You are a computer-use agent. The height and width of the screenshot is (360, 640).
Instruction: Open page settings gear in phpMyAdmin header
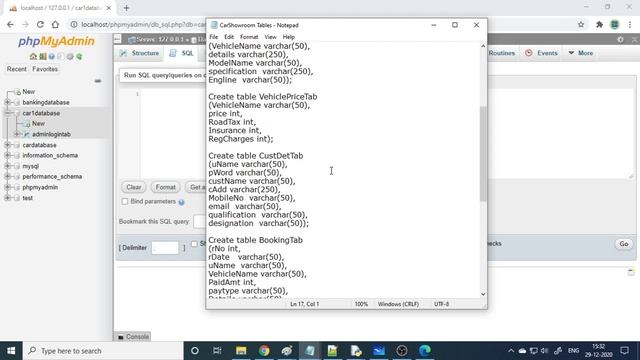(x=620, y=40)
